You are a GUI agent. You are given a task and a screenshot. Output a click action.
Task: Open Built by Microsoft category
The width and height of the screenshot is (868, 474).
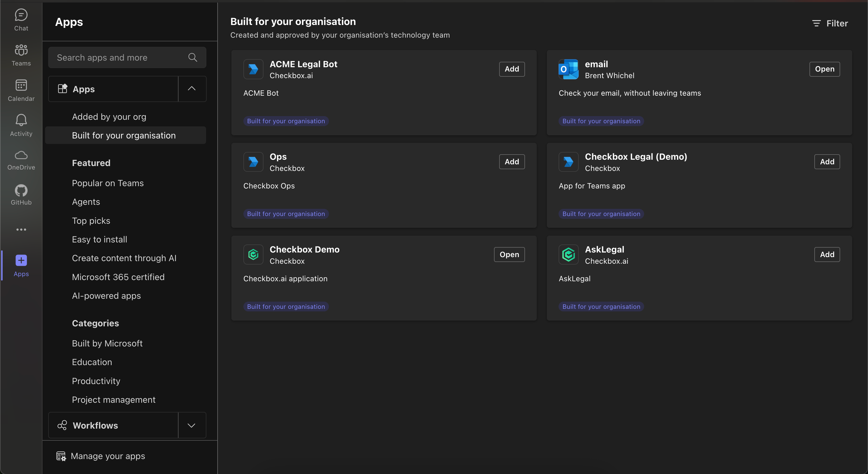click(x=107, y=343)
